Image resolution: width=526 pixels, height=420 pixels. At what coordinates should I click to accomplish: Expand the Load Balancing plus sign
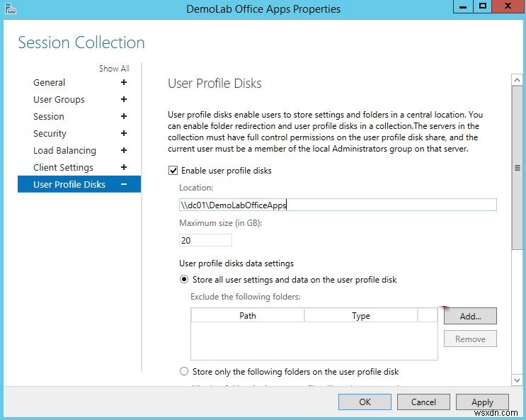click(x=124, y=150)
